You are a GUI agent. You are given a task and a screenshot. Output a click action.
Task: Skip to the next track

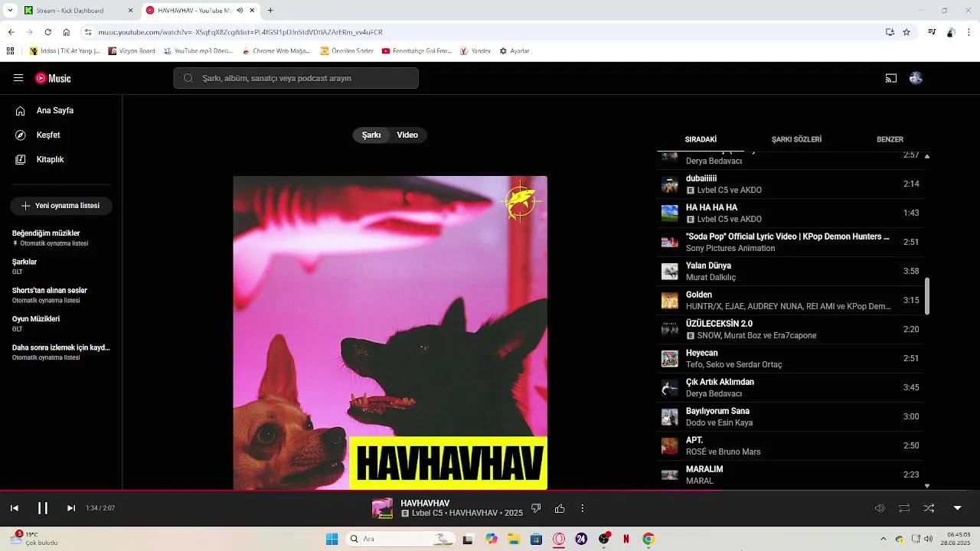point(71,508)
